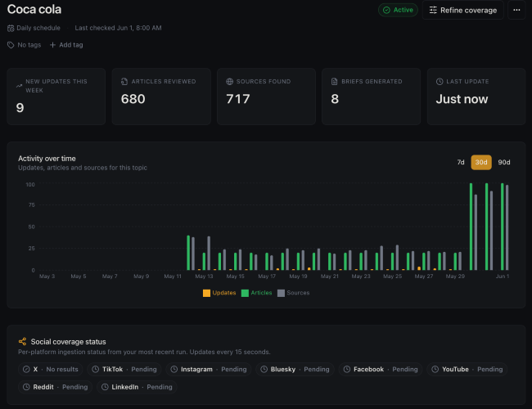This screenshot has height=409, width=532.
Task: Click the clock icon on Last Update card
Action: [440, 82]
